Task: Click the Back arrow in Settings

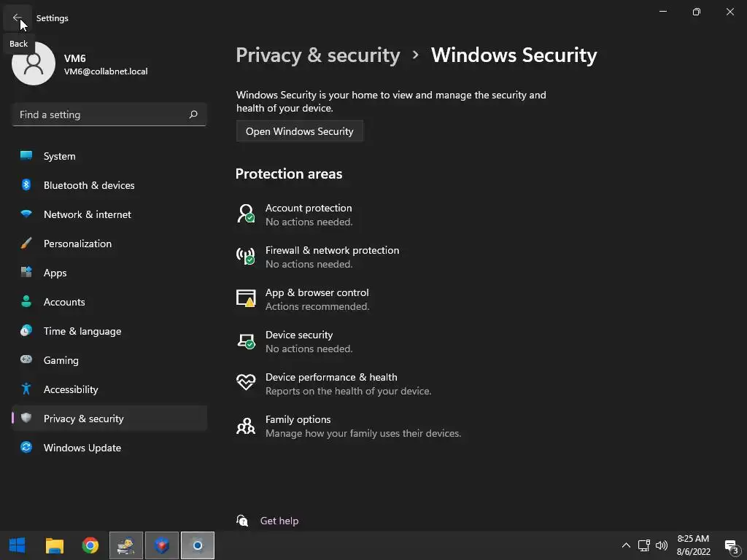Action: click(x=18, y=17)
